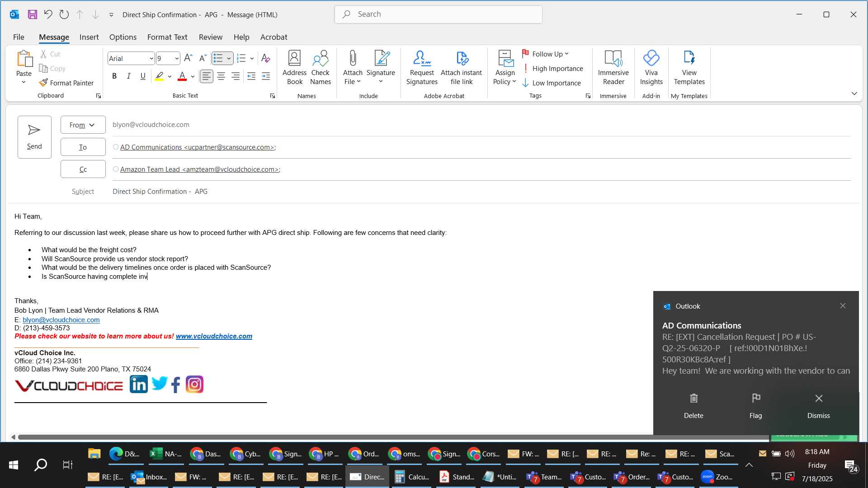Image resolution: width=868 pixels, height=488 pixels.
Task: Click the Cc recipients button
Action: pyautogui.click(x=83, y=169)
